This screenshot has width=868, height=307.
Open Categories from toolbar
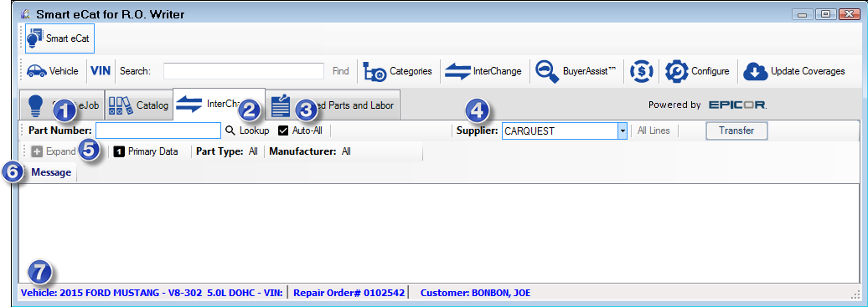(x=397, y=71)
